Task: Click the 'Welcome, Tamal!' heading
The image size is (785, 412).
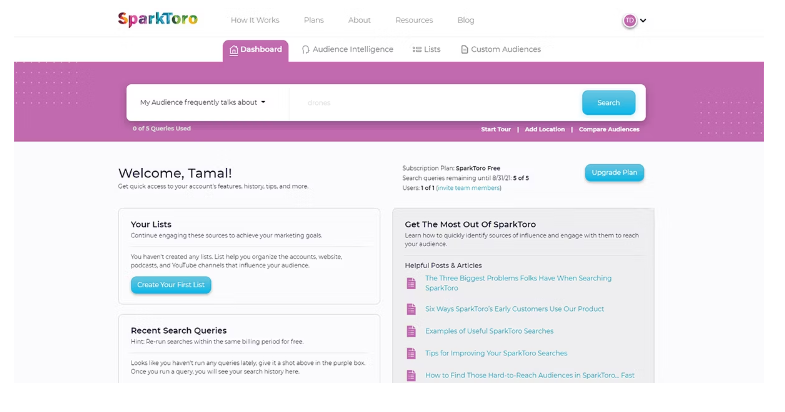Action: pyautogui.click(x=175, y=173)
